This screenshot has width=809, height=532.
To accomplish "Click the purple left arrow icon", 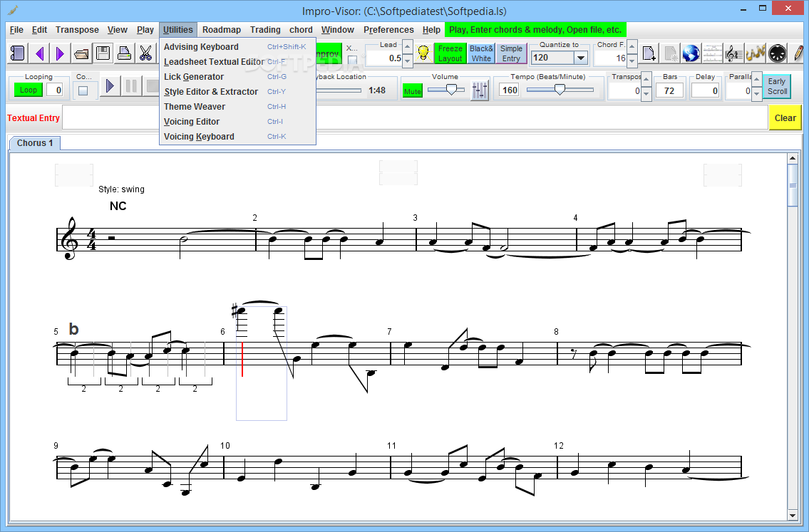I will [x=39, y=53].
